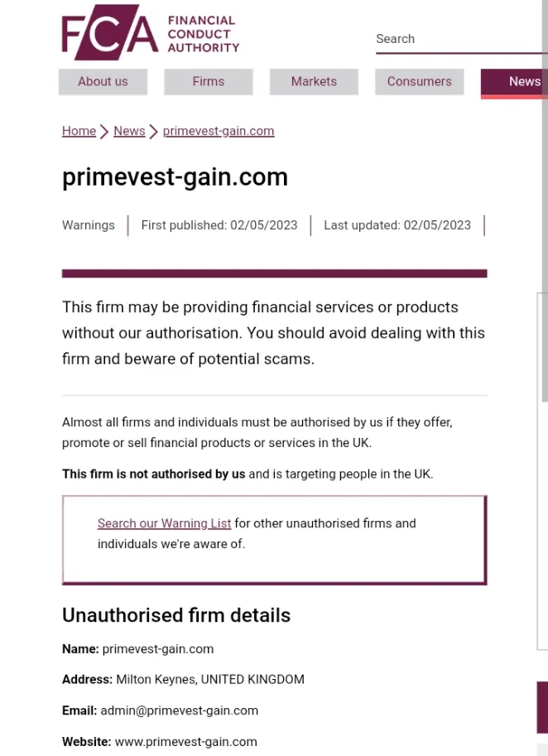Open the Consumers menu

coord(420,81)
